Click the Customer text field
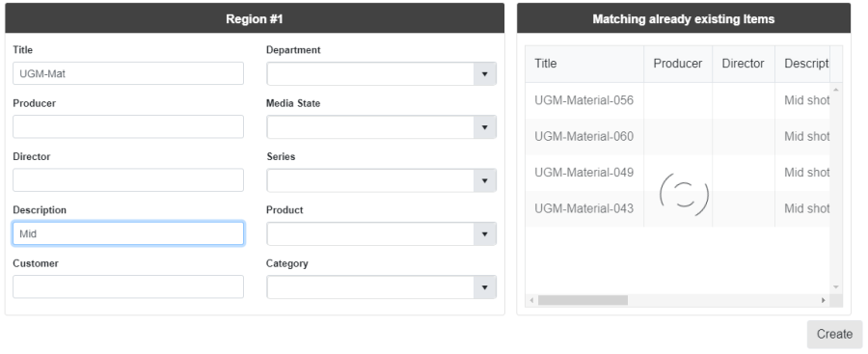The image size is (868, 354). (128, 286)
